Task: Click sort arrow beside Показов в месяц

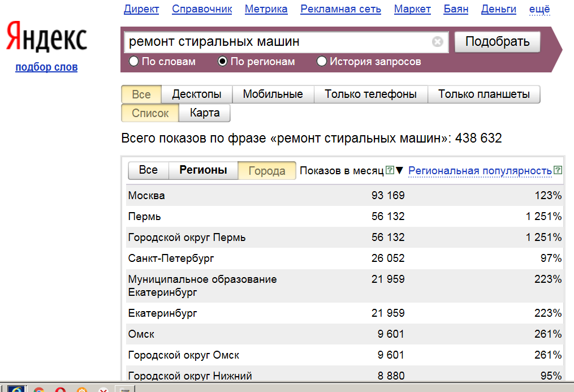Action: pos(399,171)
